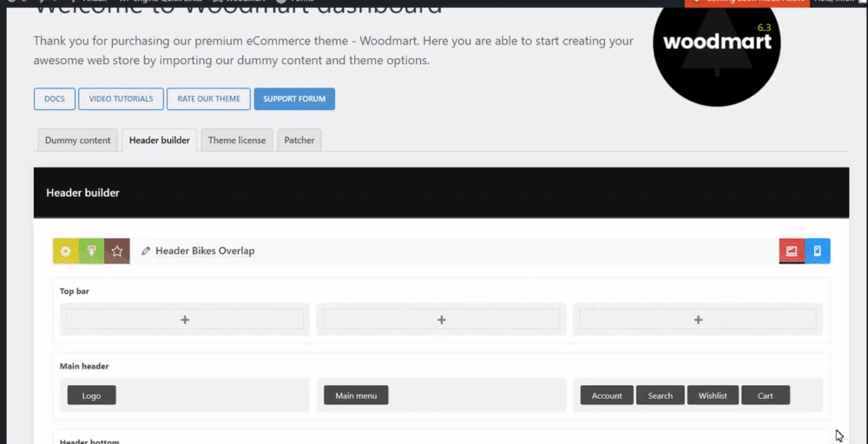868x444 pixels.
Task: Click the Header builder panel title
Action: pyautogui.click(x=83, y=193)
